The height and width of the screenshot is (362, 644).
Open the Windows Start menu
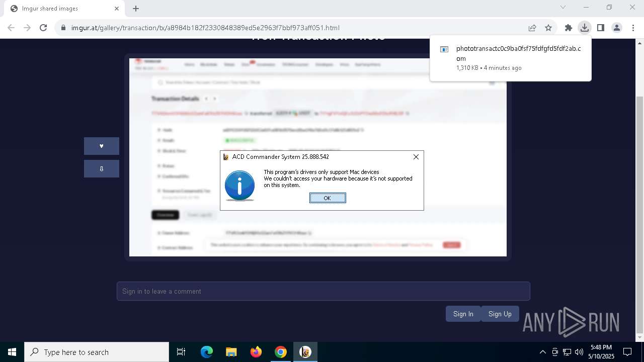[12, 352]
